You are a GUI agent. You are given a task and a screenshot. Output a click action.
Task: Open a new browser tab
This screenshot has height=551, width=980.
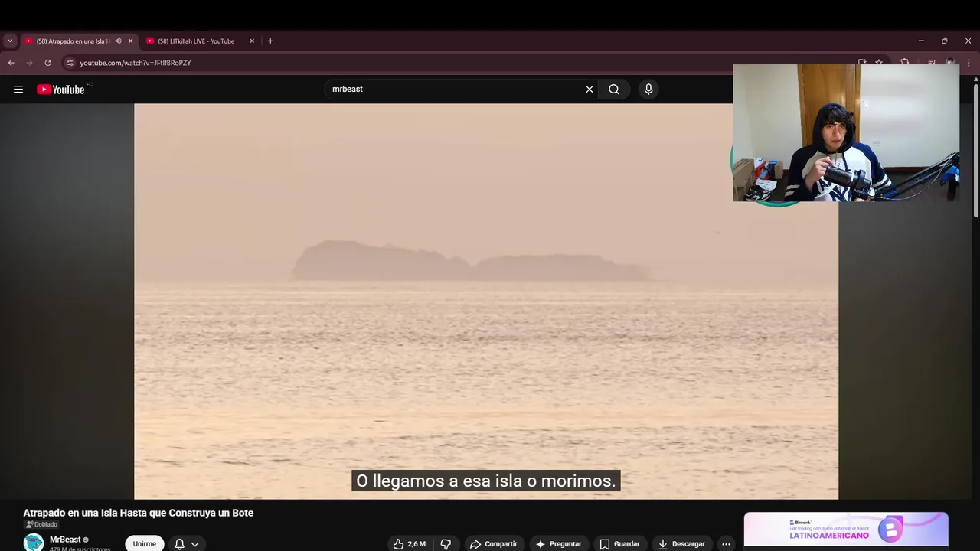pyautogui.click(x=270, y=41)
